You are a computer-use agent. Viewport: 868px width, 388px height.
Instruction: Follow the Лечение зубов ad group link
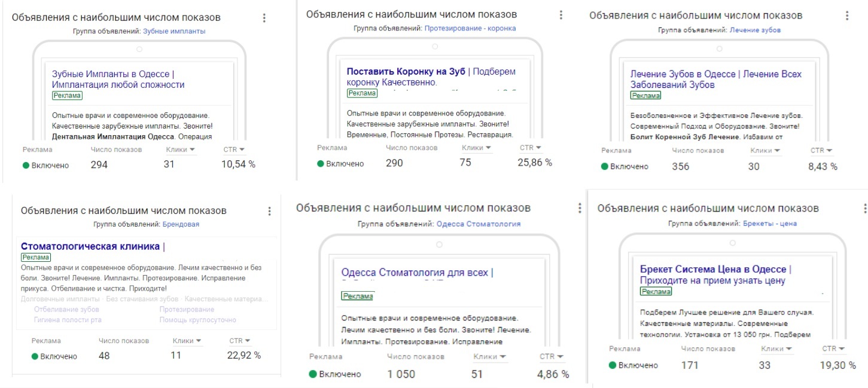coord(755,30)
